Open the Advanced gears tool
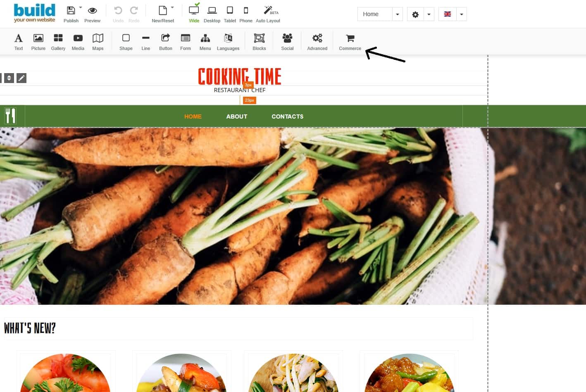The image size is (586, 392). (317, 42)
